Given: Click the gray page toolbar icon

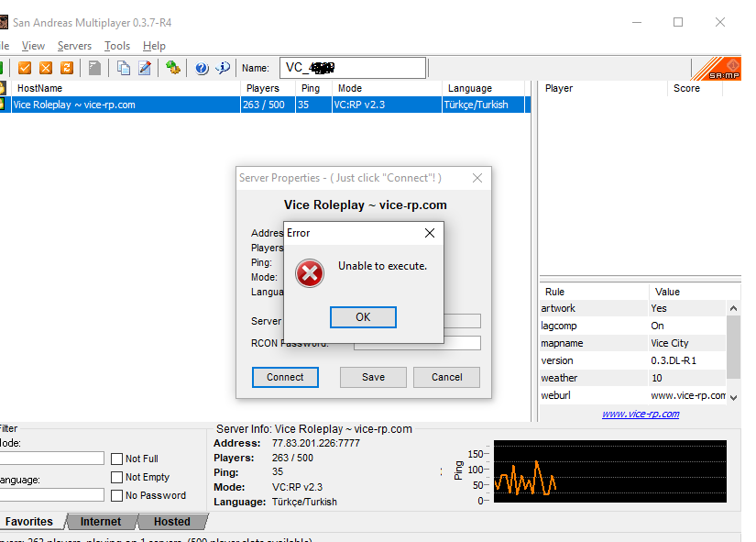Looking at the screenshot, I should tap(95, 68).
